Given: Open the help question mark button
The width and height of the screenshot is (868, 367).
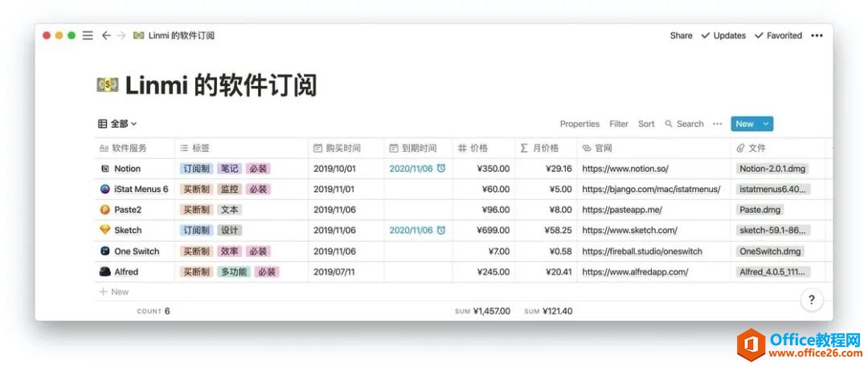Looking at the screenshot, I should [x=812, y=300].
